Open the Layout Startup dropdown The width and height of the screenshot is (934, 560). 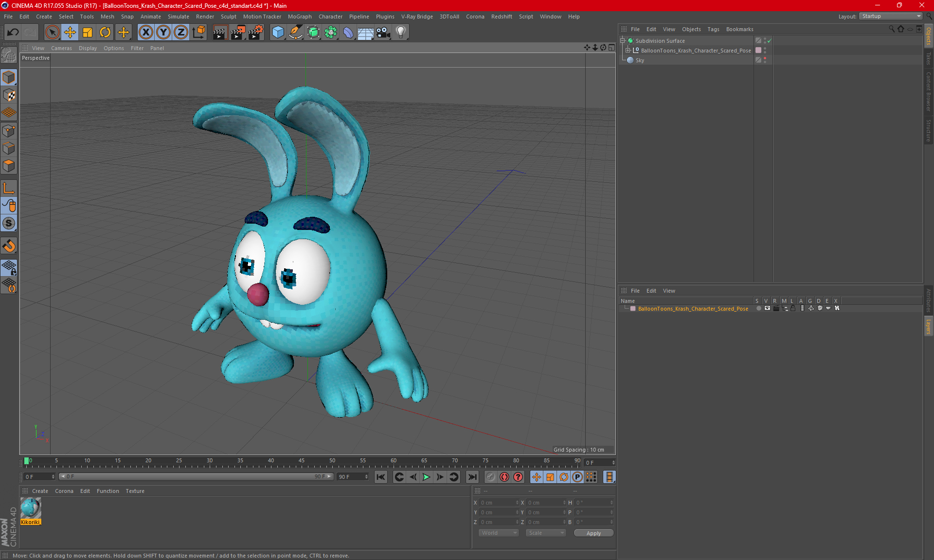[891, 17]
